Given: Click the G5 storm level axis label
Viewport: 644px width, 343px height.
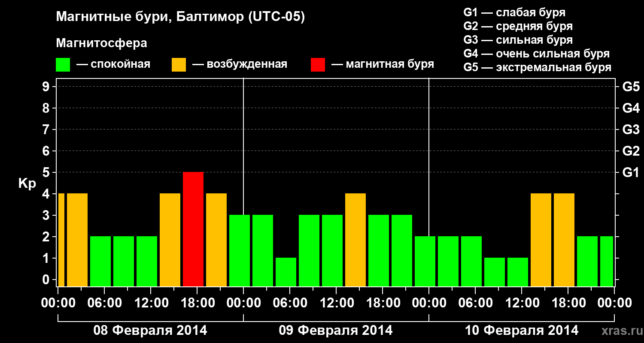Looking at the screenshot, I should [631, 87].
